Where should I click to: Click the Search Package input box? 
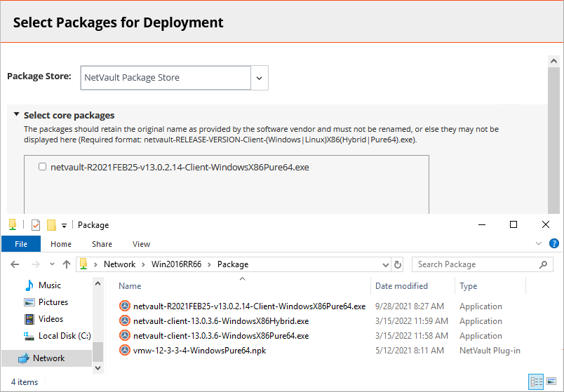475,264
